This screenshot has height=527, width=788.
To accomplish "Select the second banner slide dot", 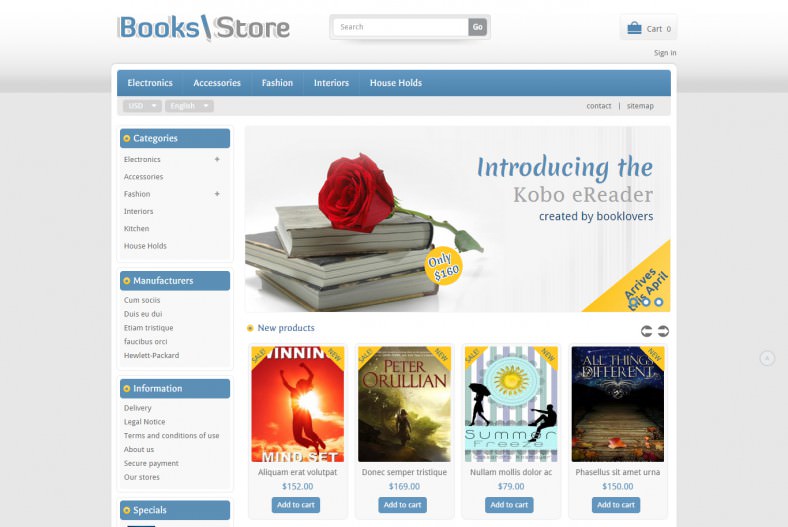I will click(646, 302).
